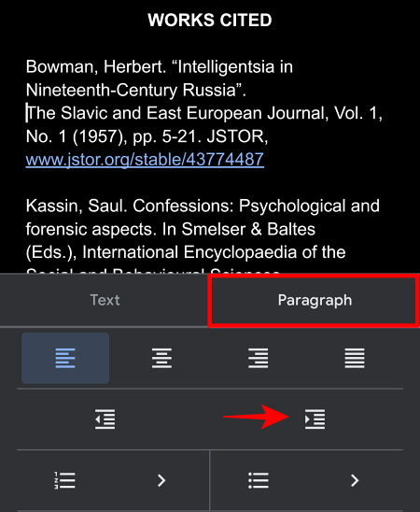Choose right text alignment
The image size is (420, 512).
coord(258,358)
